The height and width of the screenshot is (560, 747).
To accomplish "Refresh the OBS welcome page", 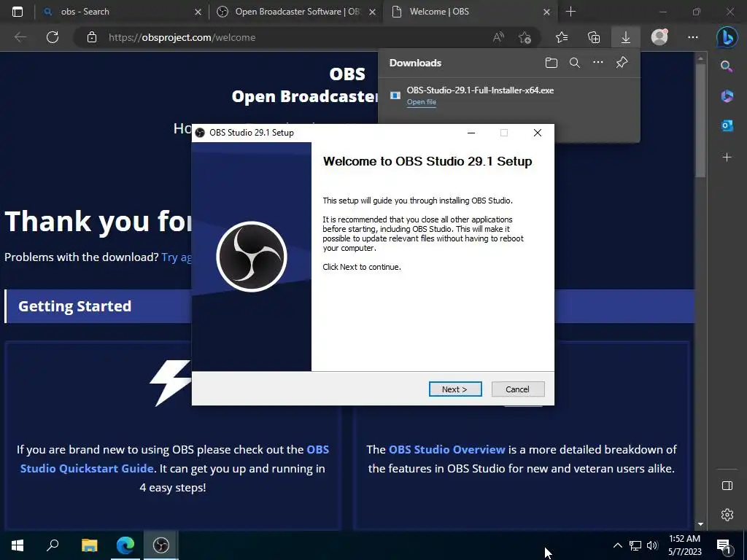I will 53,37.
